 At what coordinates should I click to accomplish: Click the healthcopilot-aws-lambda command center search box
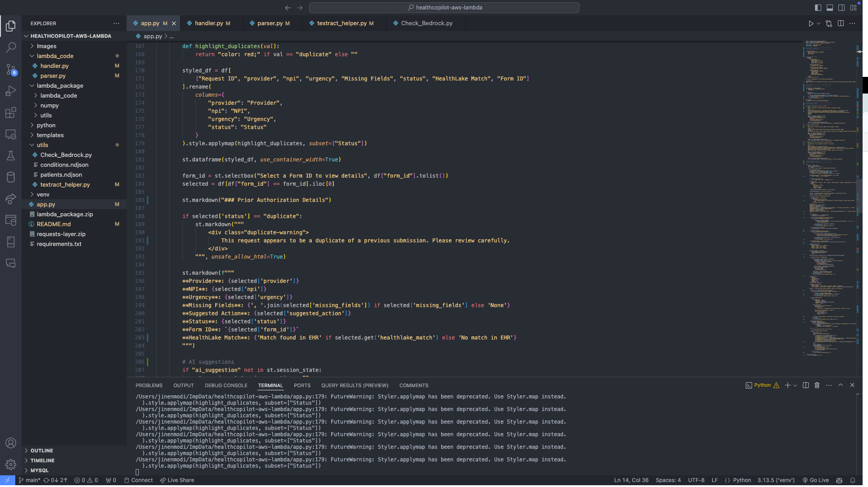444,8
